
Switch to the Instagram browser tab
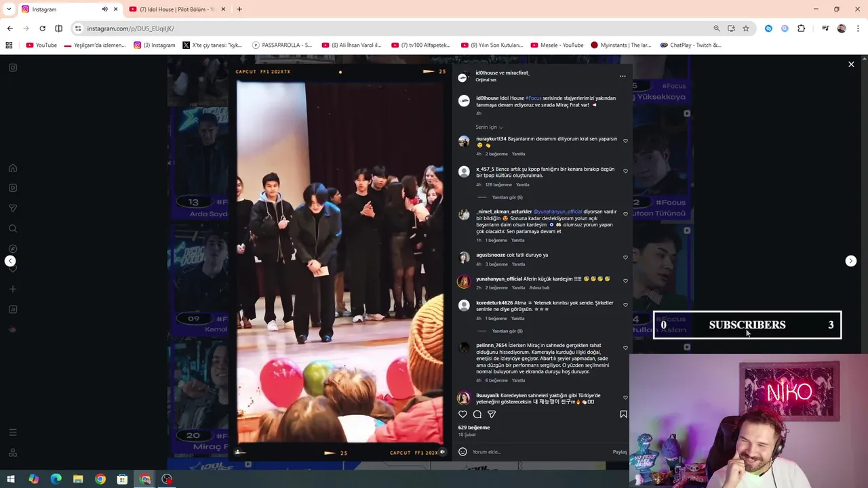tap(61, 9)
